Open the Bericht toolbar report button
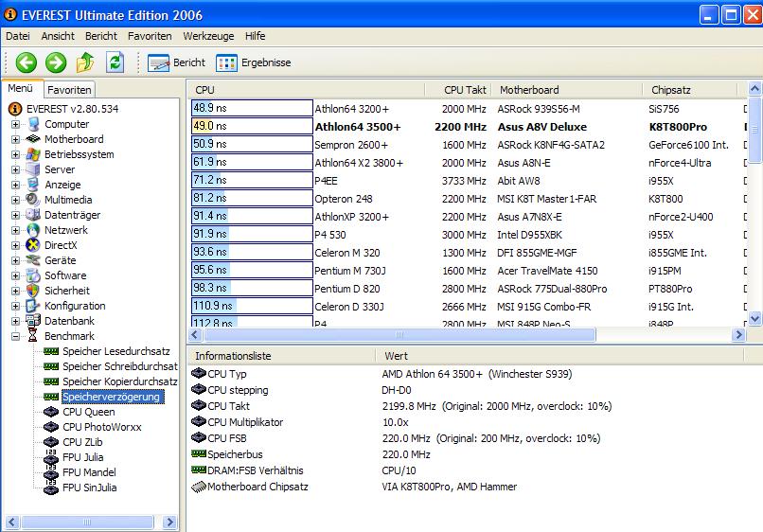 (x=177, y=62)
